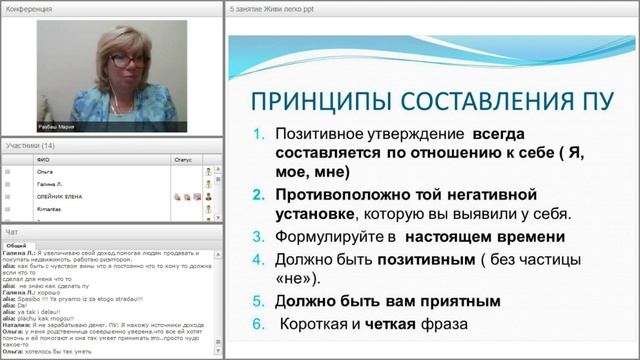Click the user icon in the Rimantas row
Image resolution: width=640 pixels, height=360 pixels.
click(x=209, y=209)
